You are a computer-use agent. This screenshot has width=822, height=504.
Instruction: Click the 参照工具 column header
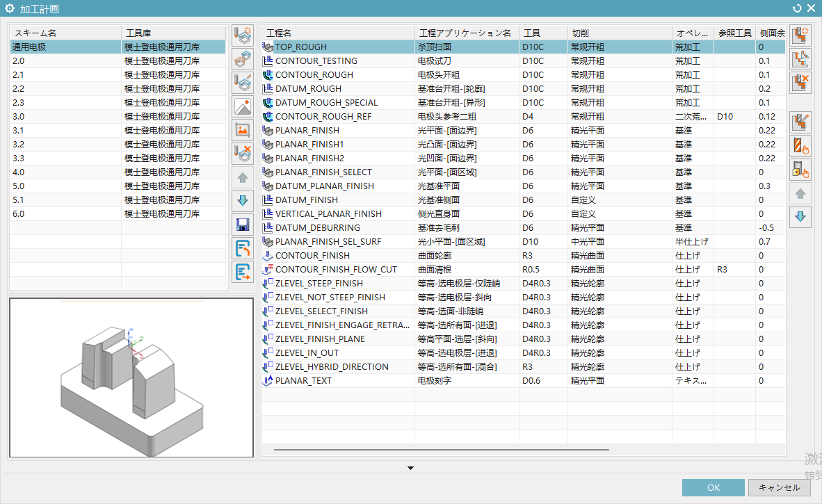(x=734, y=33)
